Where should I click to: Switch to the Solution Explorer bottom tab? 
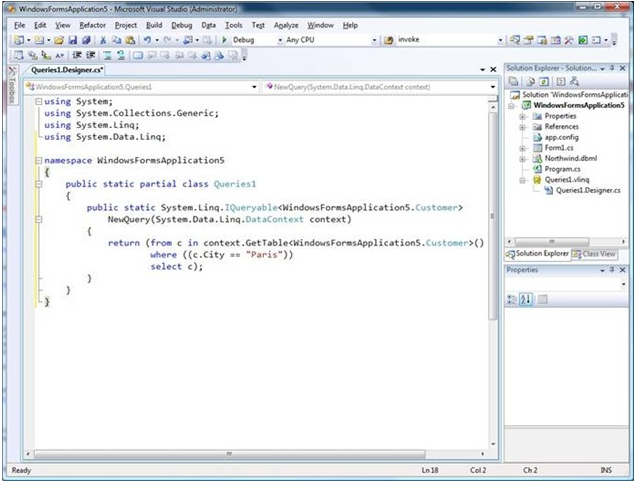(x=537, y=254)
